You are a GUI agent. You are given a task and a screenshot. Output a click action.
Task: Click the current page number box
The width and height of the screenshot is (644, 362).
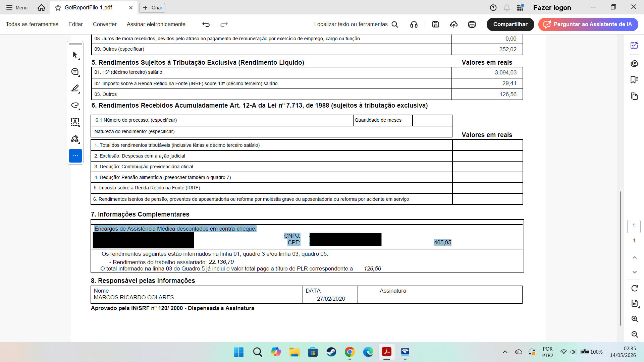(x=634, y=226)
